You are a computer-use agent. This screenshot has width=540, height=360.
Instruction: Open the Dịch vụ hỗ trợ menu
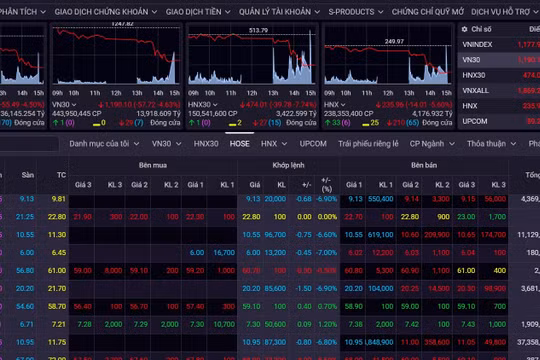505,12
